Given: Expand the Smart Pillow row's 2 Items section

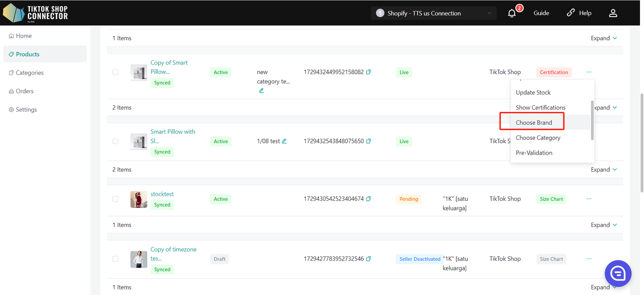Looking at the screenshot, I should (604, 170).
